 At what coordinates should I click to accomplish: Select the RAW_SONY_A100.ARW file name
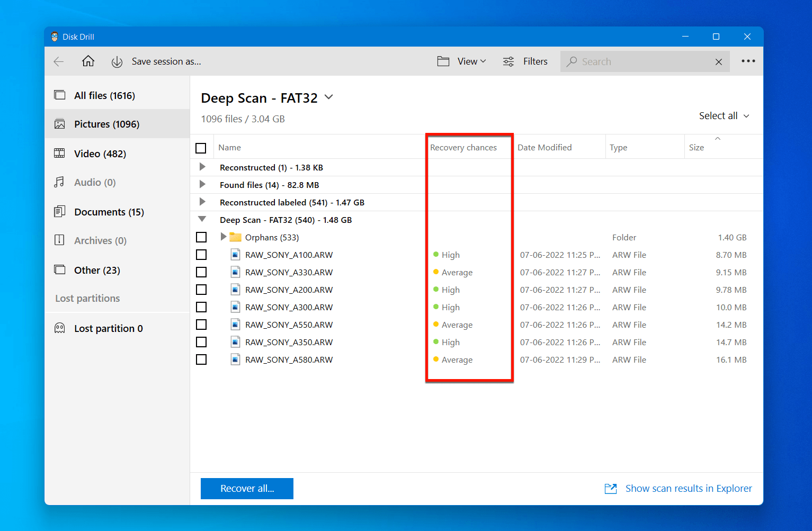tap(289, 255)
